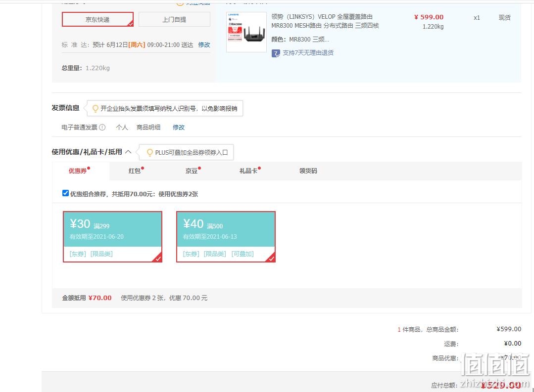534x392 pixels.
Task: Click the [可叠加] tag on ¥40 coupon
Action: pos(243,254)
